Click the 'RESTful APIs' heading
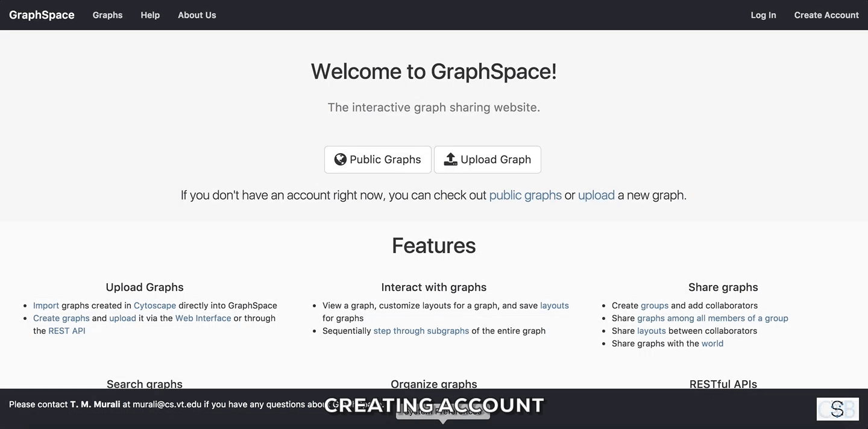Screen dimensions: 868x429 coord(723,384)
